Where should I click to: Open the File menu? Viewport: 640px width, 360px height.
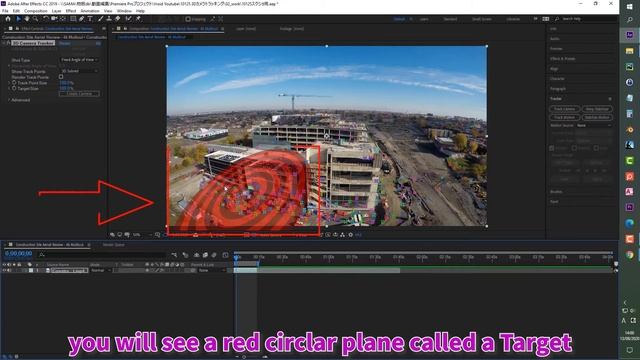pyautogui.click(x=5, y=11)
